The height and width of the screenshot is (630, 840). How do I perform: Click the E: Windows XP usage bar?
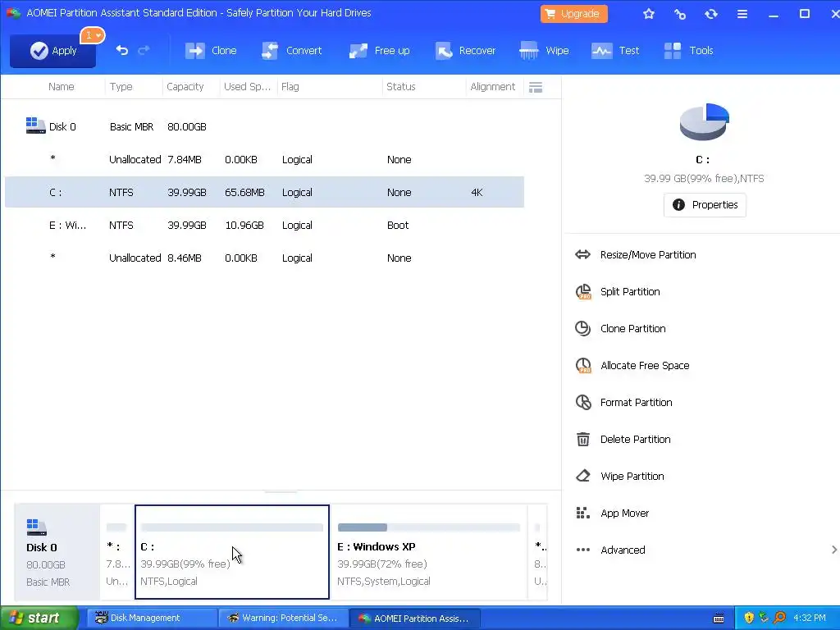coord(428,527)
